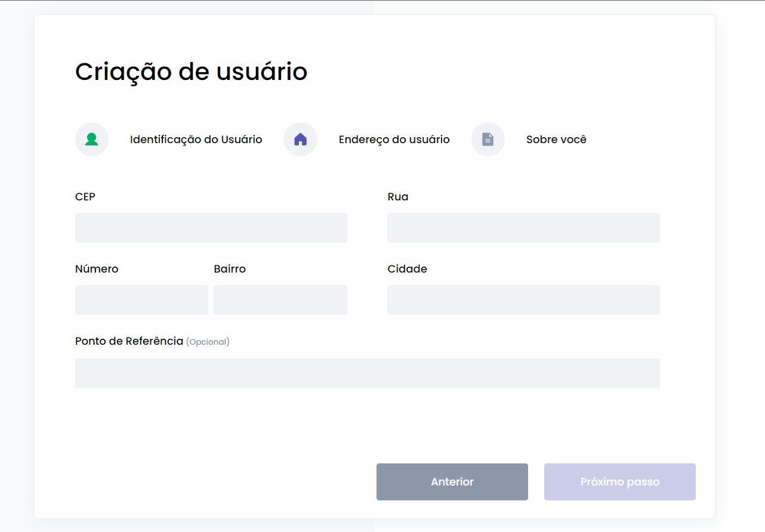Viewport: 765px width, 532px height.
Task: Select the purple house address step icon
Action: pyautogui.click(x=300, y=139)
